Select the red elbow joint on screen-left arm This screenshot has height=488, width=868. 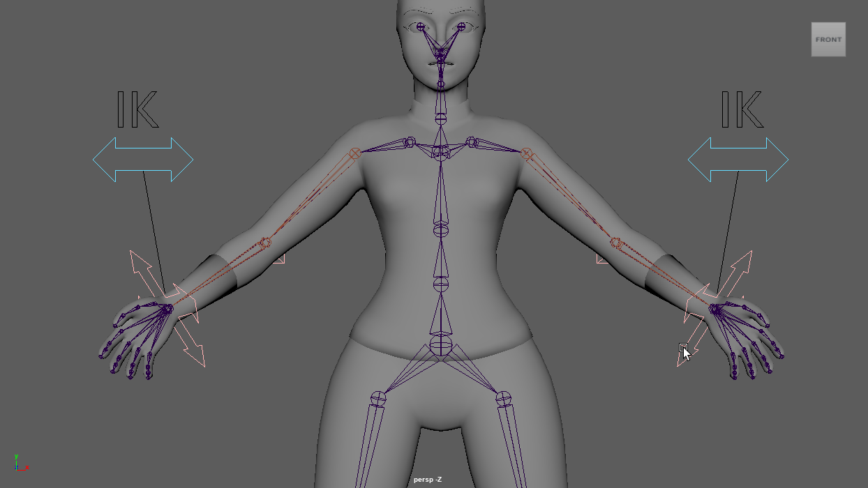point(265,243)
